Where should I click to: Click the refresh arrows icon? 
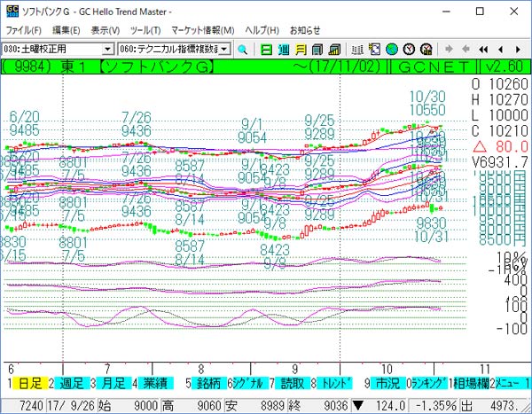coord(374,50)
